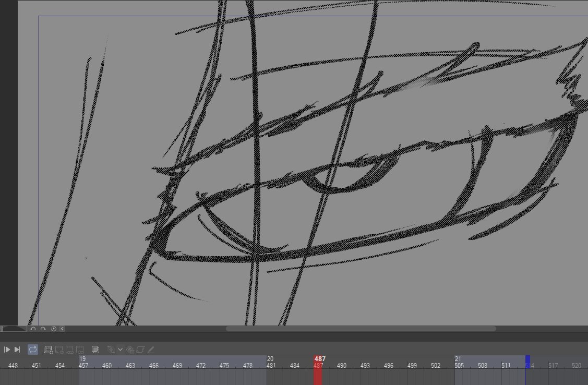This screenshot has width=588, height=385.
Task: Reset the canvas rotation
Action: click(x=54, y=329)
